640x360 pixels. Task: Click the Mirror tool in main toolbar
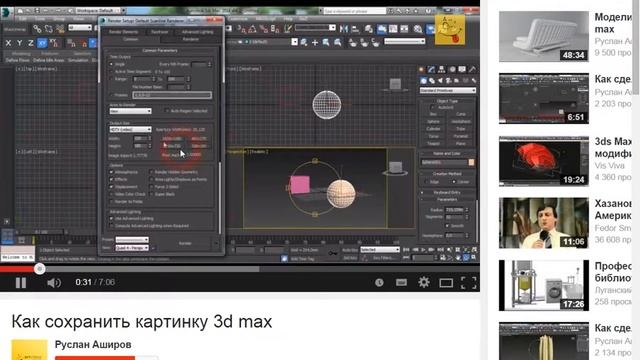[344, 29]
